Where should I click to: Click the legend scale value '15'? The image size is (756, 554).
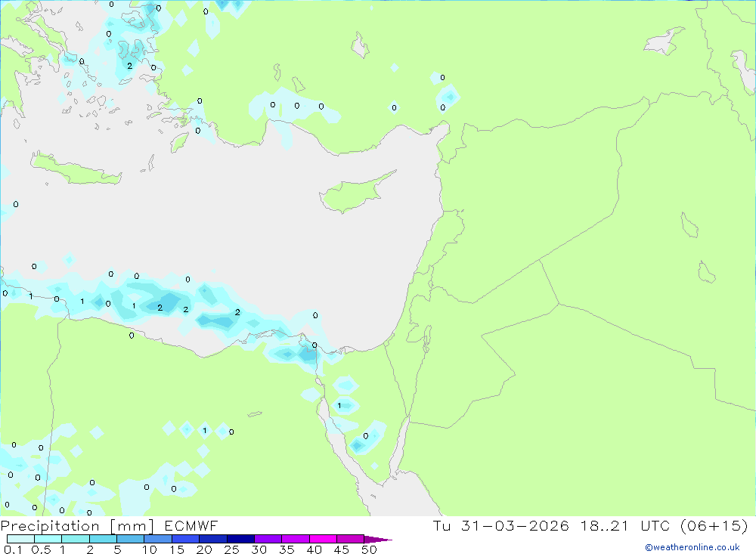tap(177, 549)
